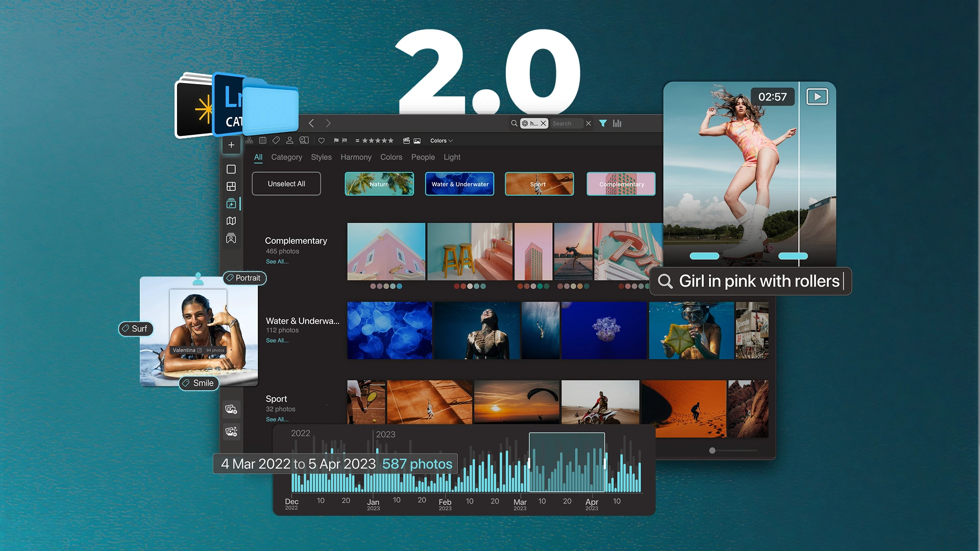Switch to the People tab
The width and height of the screenshot is (980, 551).
pyautogui.click(x=423, y=157)
